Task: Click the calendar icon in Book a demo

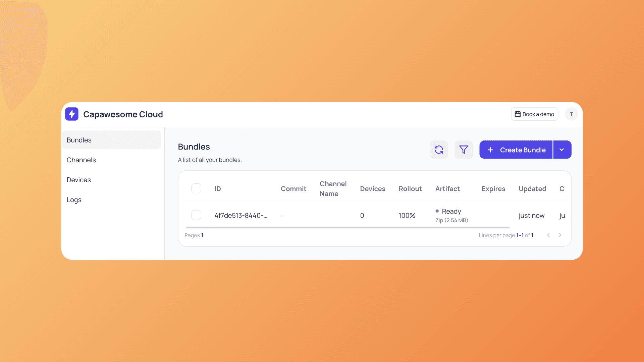Action: point(518,114)
